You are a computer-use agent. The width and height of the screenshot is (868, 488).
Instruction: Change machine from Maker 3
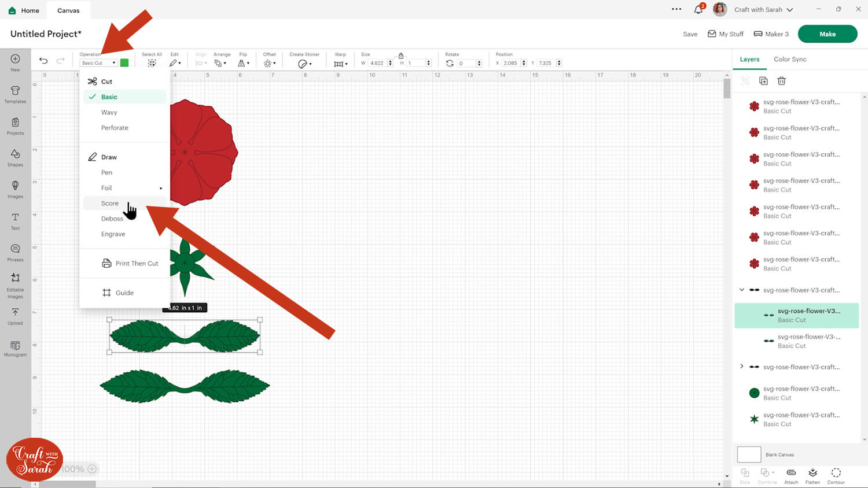pos(771,34)
